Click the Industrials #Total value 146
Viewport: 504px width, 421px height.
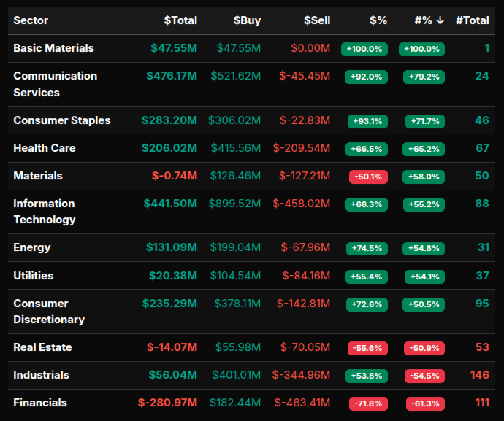(479, 375)
